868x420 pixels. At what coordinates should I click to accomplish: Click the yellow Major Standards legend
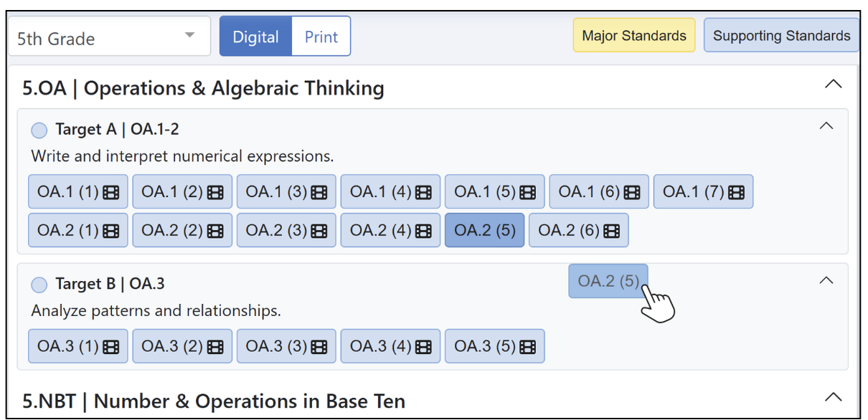click(x=633, y=36)
